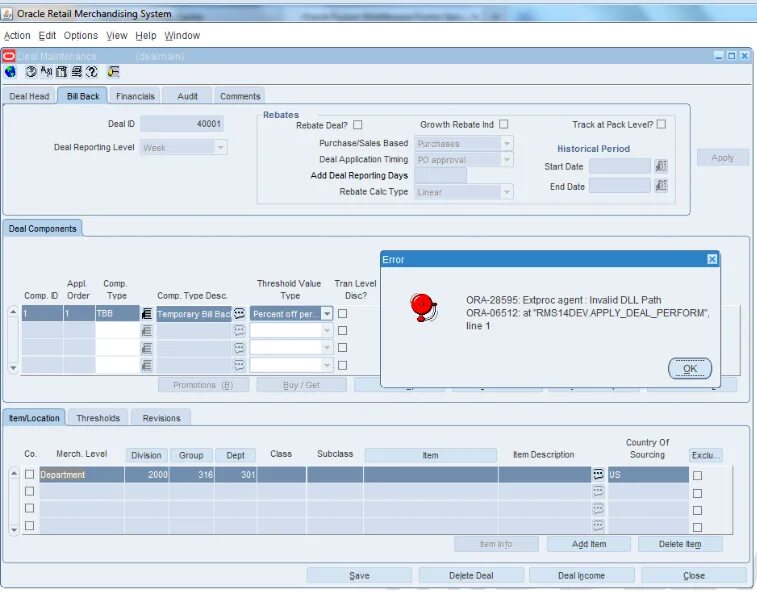Toggle Tran Level Disc checkbox in second component row

342,331
